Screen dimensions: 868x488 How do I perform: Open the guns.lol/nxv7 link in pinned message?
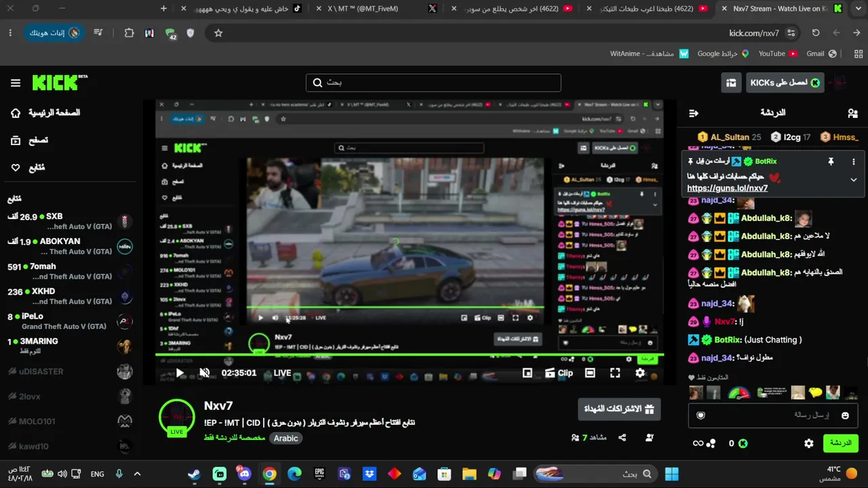tap(727, 188)
